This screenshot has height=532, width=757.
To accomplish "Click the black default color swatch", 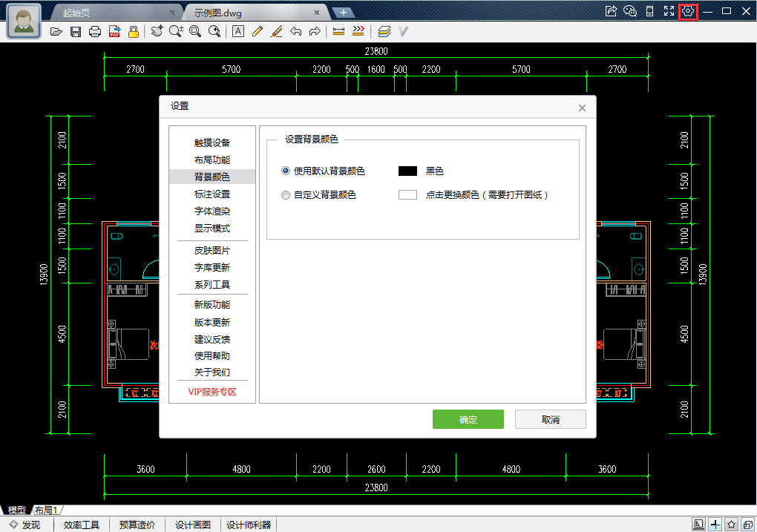I will coord(407,171).
